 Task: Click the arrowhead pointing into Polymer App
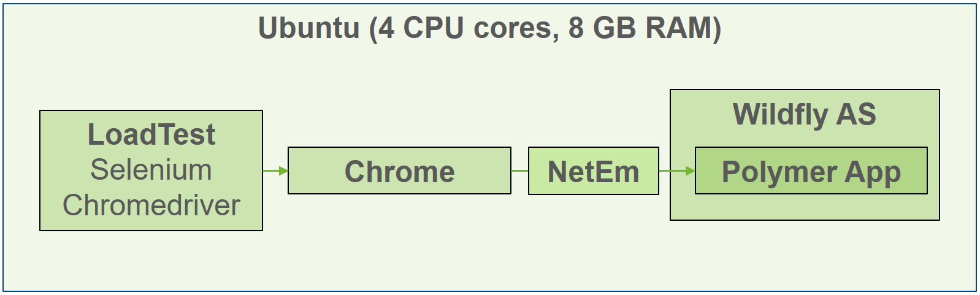click(x=691, y=170)
